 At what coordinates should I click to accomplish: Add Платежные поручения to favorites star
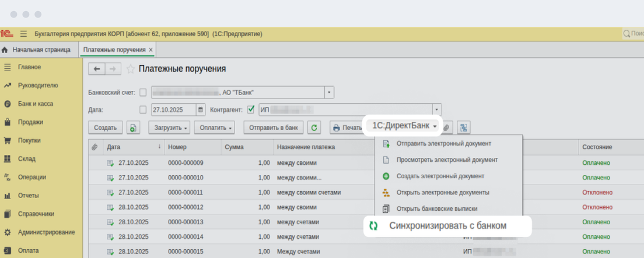coord(131,69)
